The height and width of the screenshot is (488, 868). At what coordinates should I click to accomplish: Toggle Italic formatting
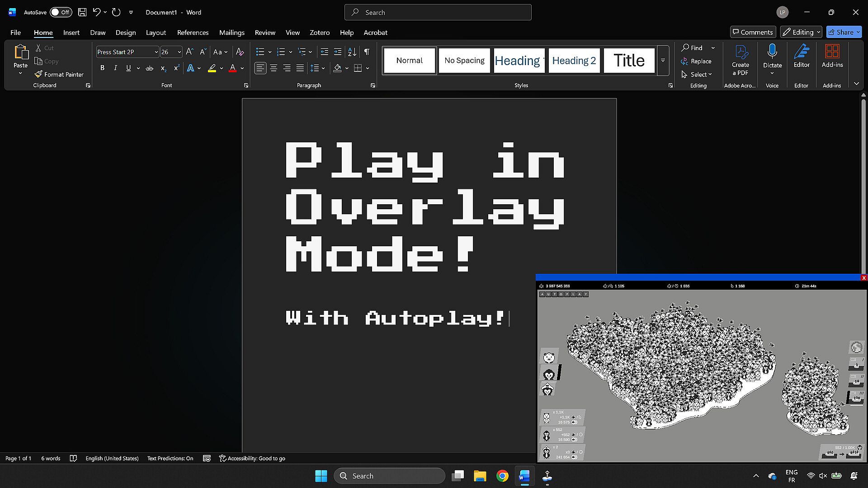[x=115, y=68]
